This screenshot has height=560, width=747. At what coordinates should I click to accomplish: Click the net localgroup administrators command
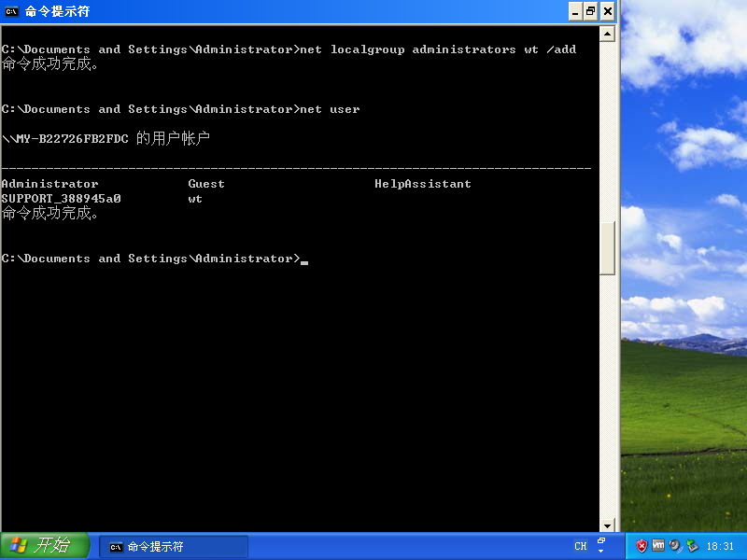(x=438, y=49)
